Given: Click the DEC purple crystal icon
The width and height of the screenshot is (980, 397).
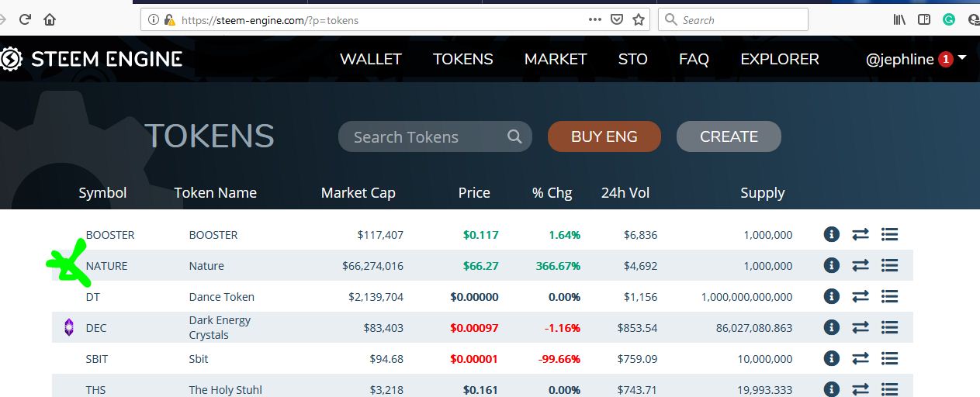Looking at the screenshot, I should 68,327.
